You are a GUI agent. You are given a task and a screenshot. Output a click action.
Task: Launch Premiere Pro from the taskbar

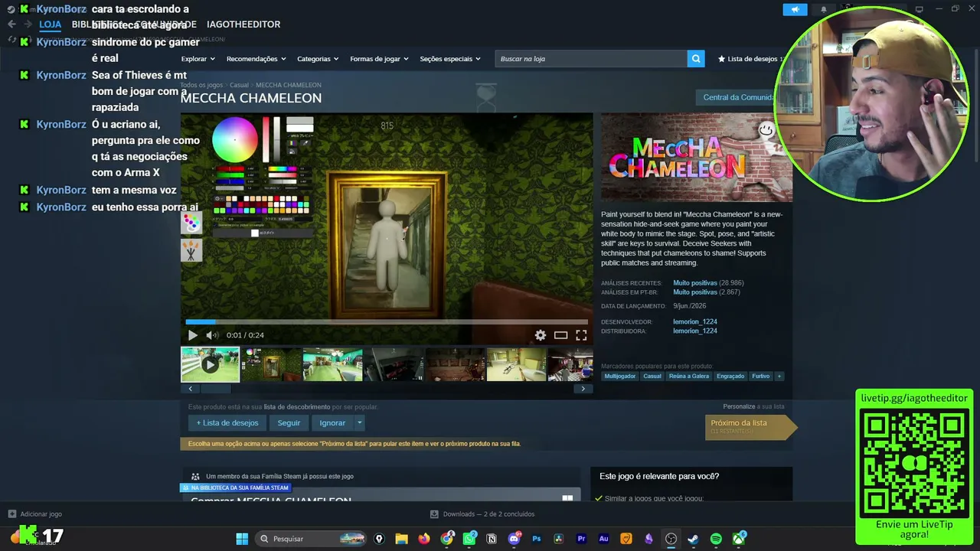tap(581, 539)
